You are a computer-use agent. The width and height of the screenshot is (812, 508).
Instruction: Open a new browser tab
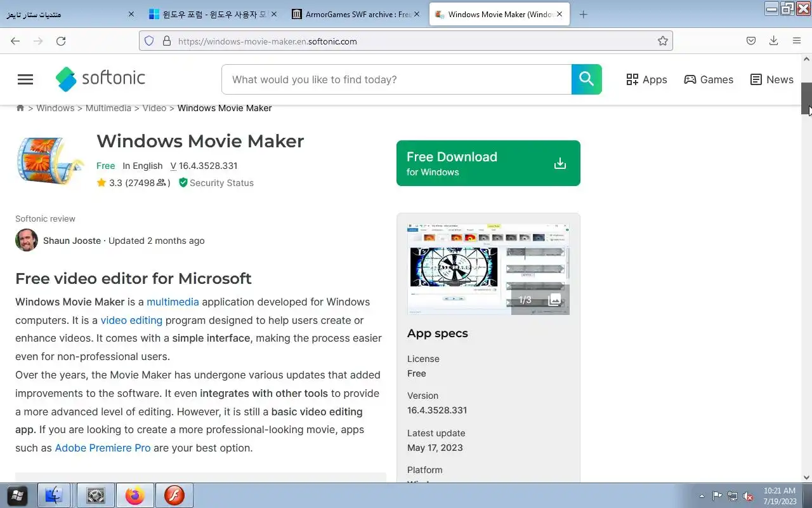tap(584, 14)
